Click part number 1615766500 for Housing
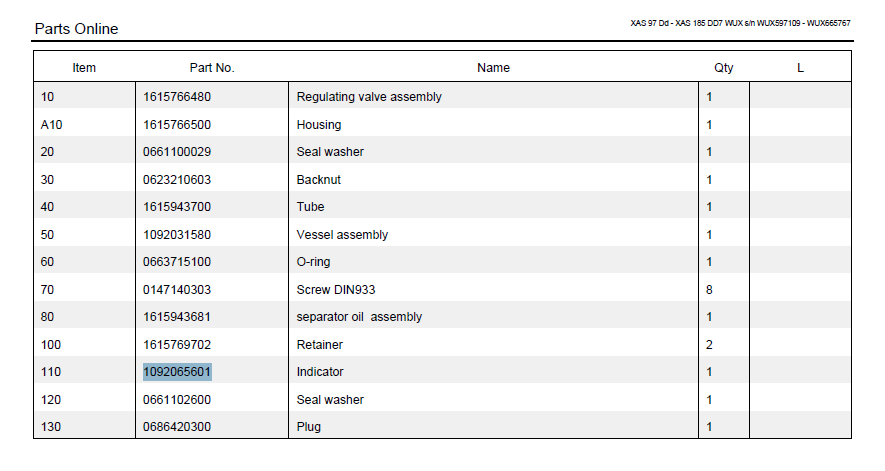This screenshot has width=885, height=471. click(x=177, y=125)
